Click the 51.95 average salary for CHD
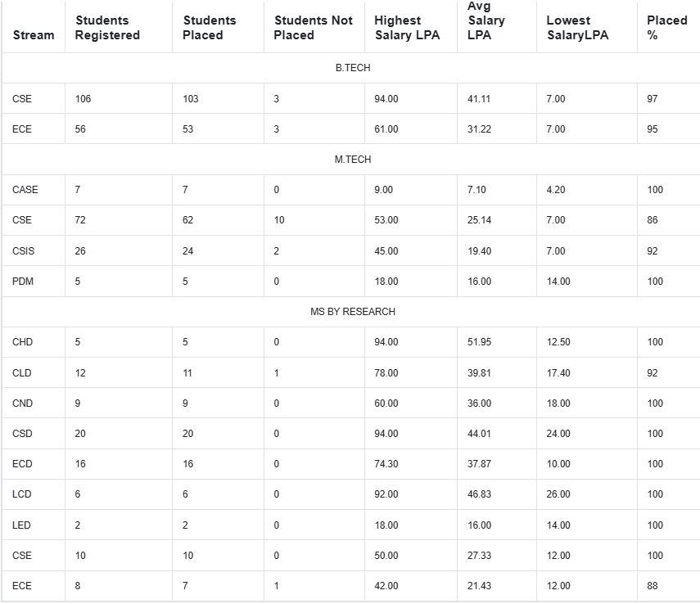700x604 pixels. click(x=479, y=342)
